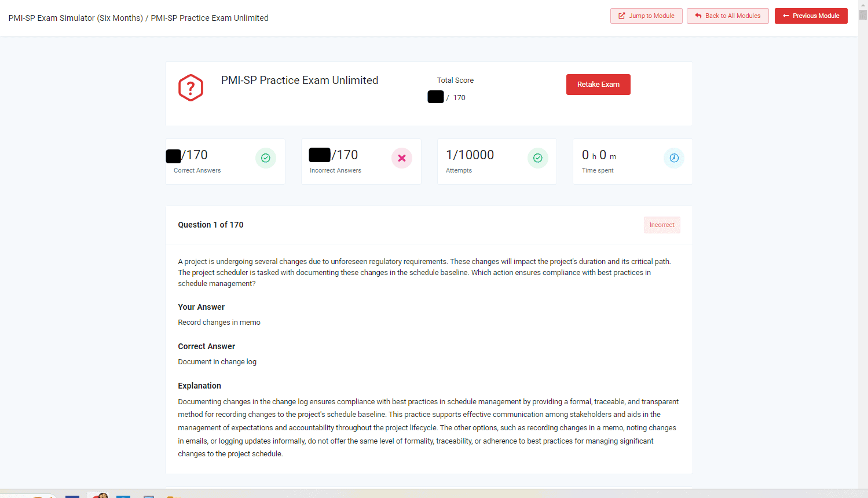Open the Previous Module
Image resolution: width=868 pixels, height=498 pixels.
811,16
